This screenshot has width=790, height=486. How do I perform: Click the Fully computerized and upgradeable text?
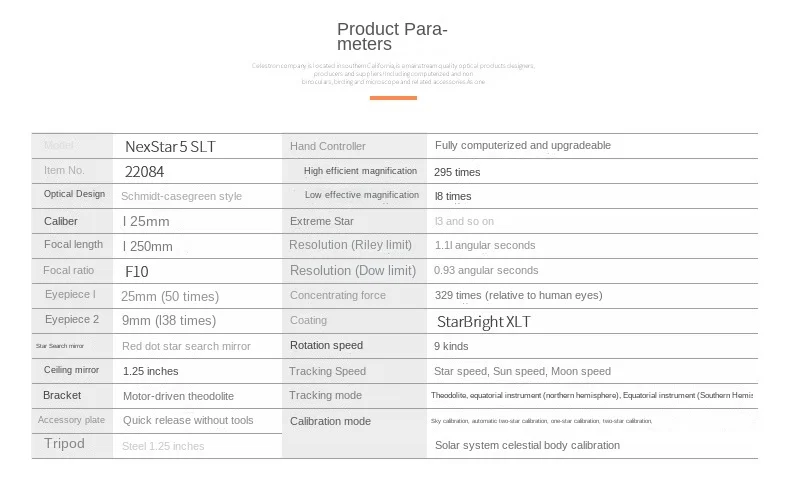click(522, 146)
